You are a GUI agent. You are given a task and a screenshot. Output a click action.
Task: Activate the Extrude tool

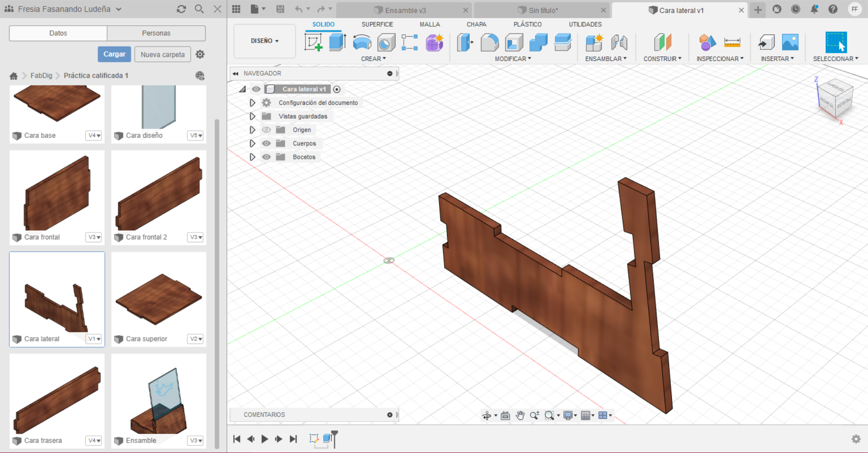337,43
